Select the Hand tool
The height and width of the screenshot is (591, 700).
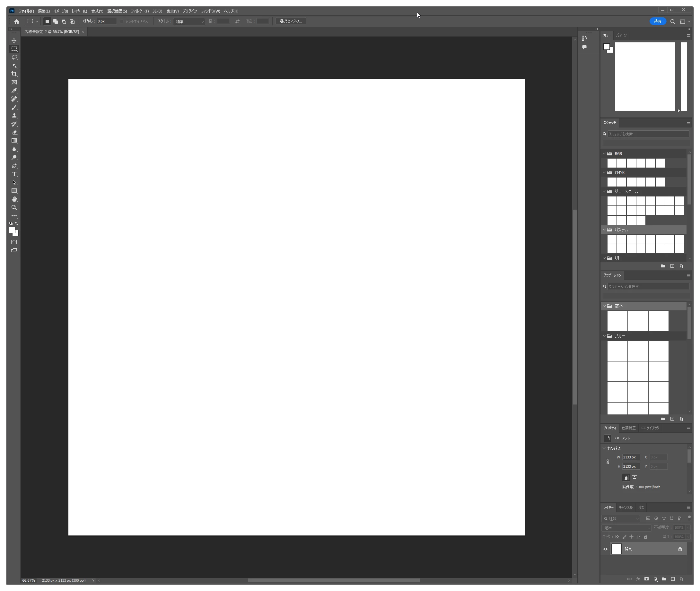coord(14,199)
